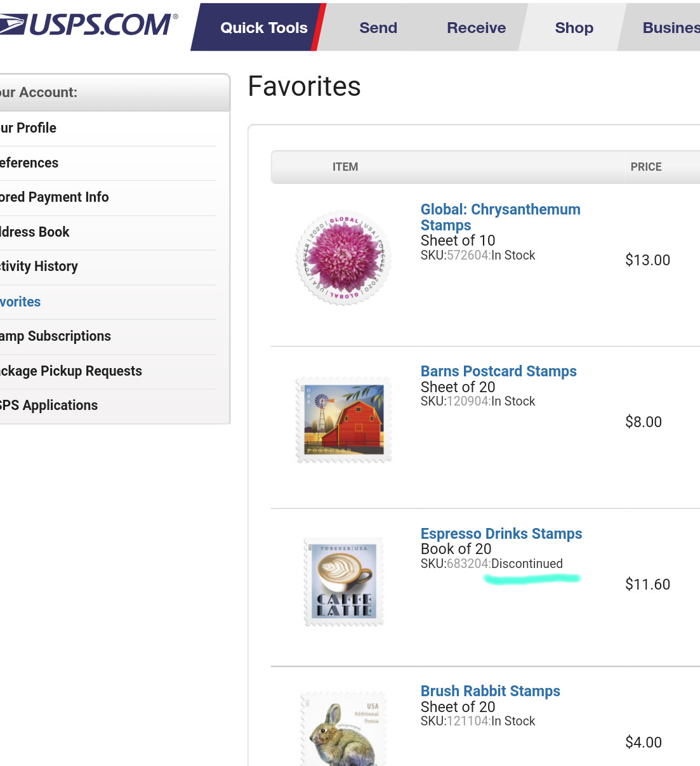Image resolution: width=700 pixels, height=766 pixels.
Task: Go to Profile in account sidebar
Action: point(29,128)
